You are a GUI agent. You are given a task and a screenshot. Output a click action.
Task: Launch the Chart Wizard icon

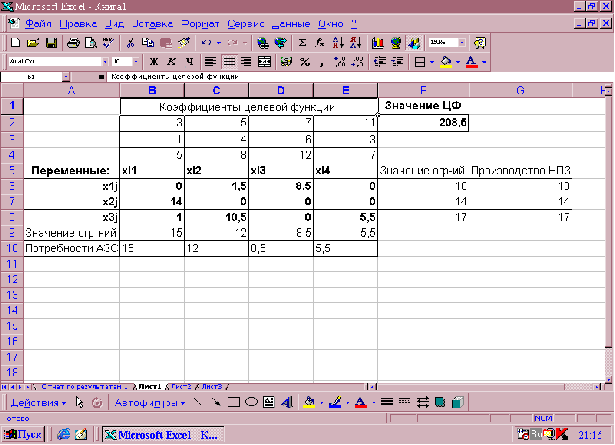point(378,43)
